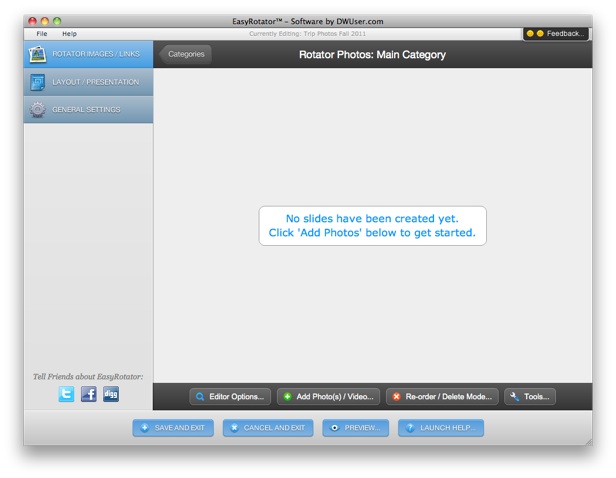Switch to the General Settings tab
616x478 pixels.
88,109
